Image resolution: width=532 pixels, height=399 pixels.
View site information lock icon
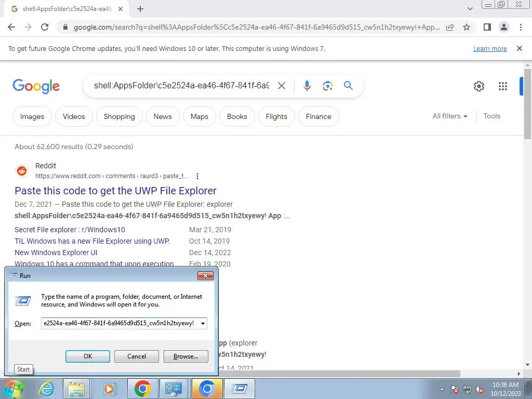coord(65,27)
